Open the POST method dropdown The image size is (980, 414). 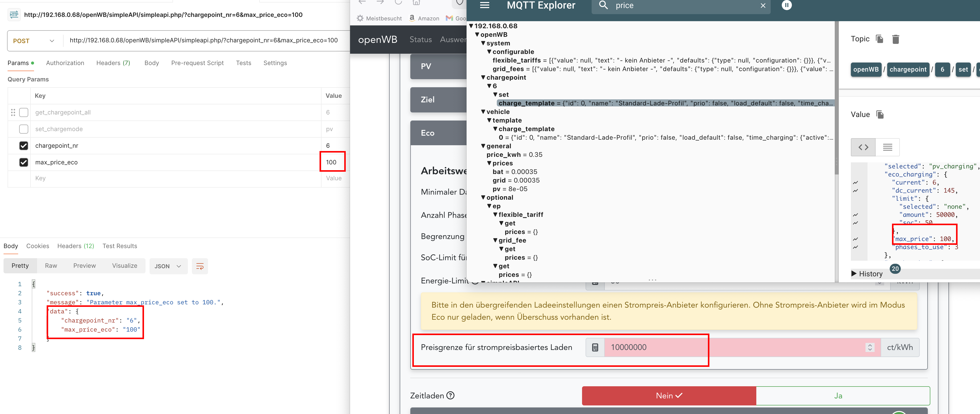pyautogui.click(x=34, y=41)
